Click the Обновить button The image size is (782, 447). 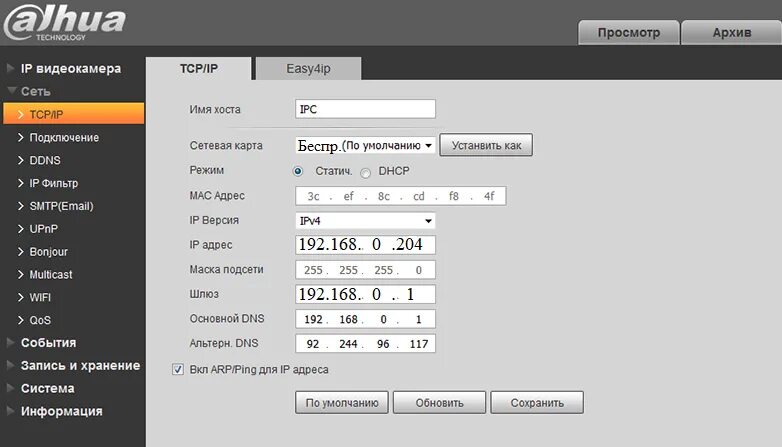[x=439, y=403]
